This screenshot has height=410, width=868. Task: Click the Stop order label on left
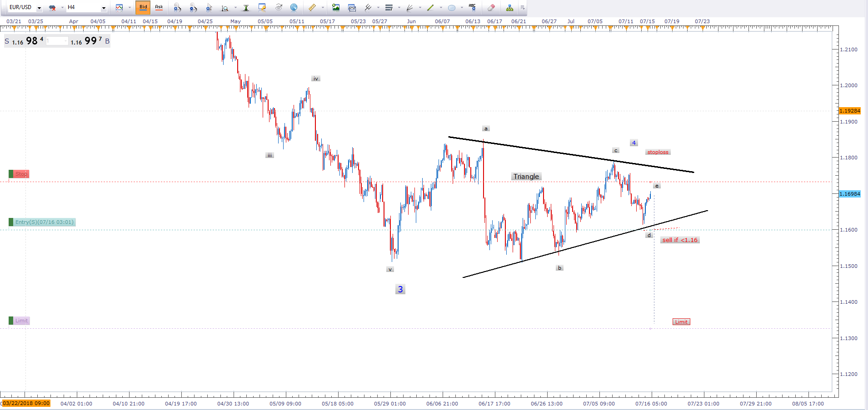tap(21, 174)
